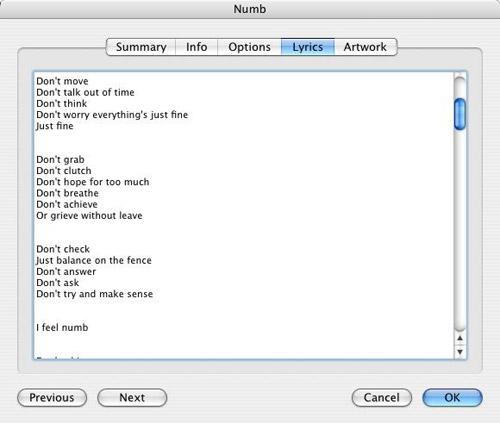Click the standalone "Just fine" line
Image resolution: width=500 pixels, height=423 pixels.
pyautogui.click(x=55, y=126)
